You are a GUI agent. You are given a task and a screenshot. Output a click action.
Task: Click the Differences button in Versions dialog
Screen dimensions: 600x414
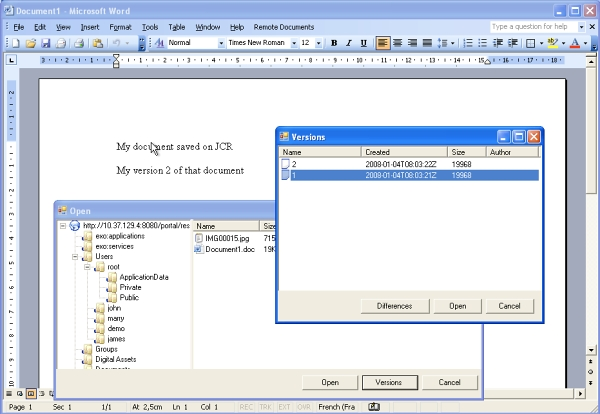tap(395, 306)
